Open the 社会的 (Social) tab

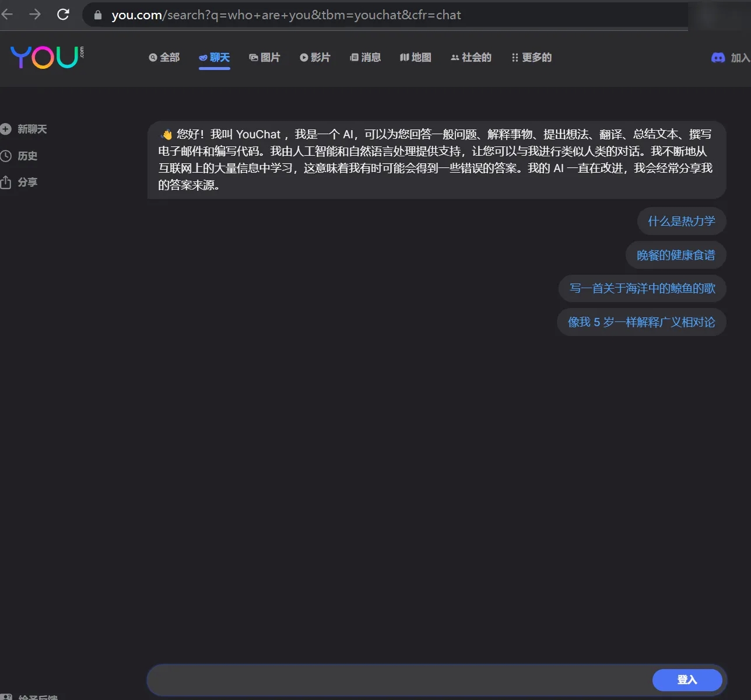point(471,57)
